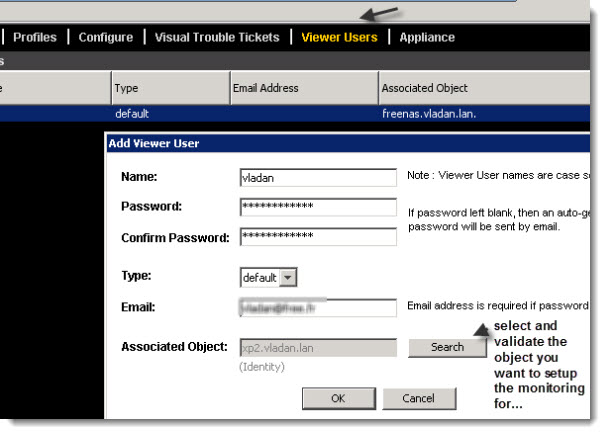Click into the Email input field
This screenshot has width=605, height=434.
click(318, 307)
